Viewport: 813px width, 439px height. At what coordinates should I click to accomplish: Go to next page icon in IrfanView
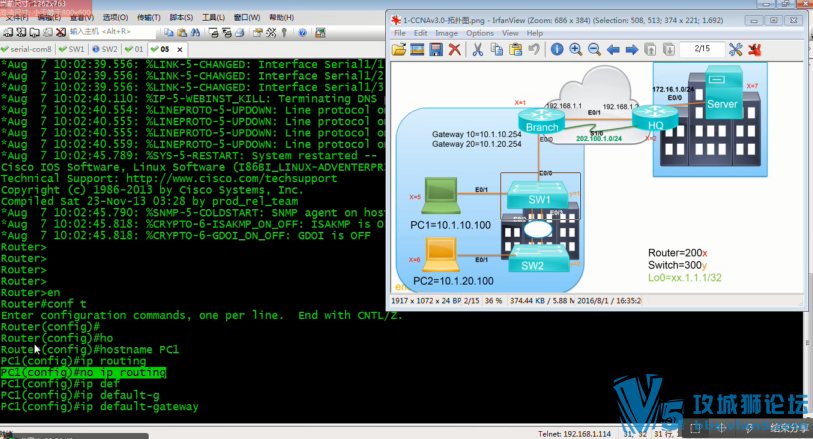tap(669, 50)
